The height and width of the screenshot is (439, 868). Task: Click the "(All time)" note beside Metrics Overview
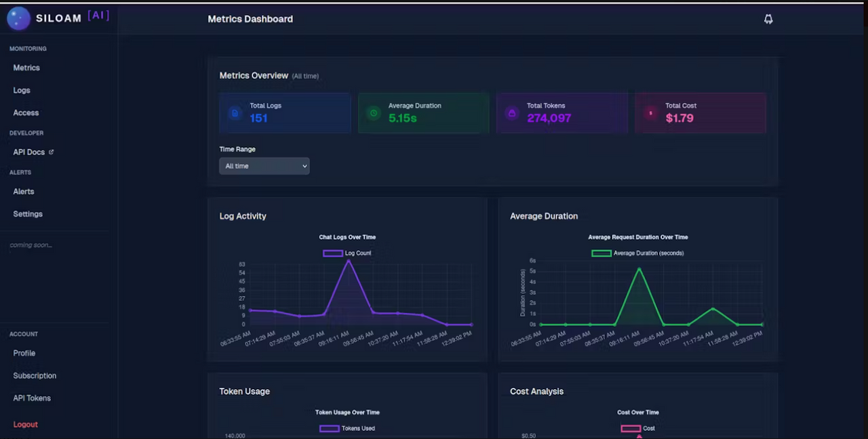point(305,76)
